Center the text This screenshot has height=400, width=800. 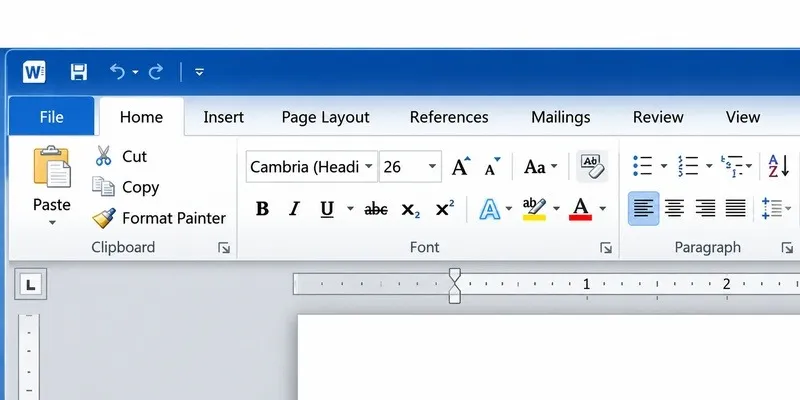(674, 209)
